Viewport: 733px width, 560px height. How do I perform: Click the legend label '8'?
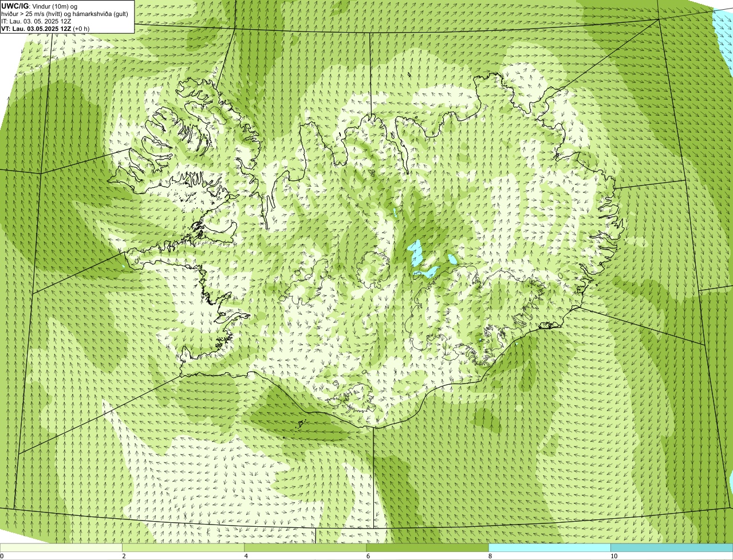(490, 556)
